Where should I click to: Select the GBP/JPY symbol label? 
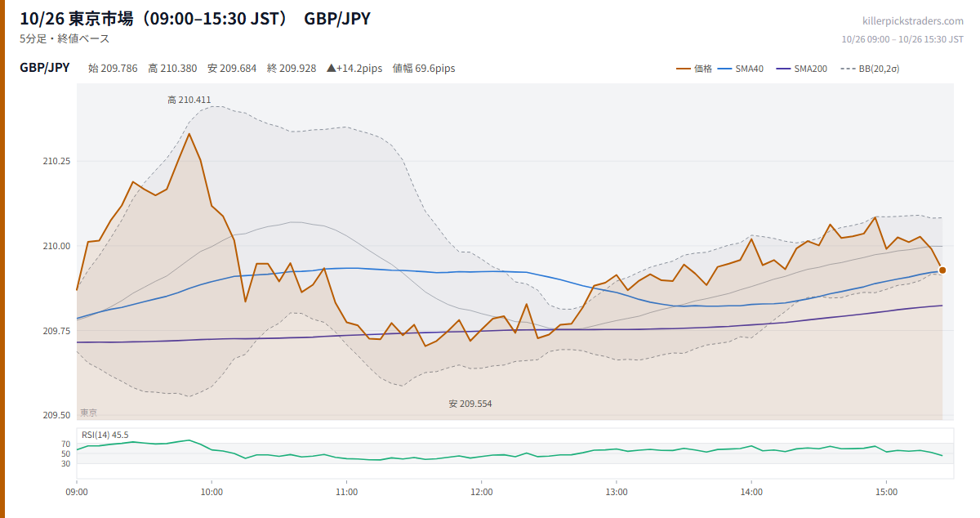(x=44, y=68)
